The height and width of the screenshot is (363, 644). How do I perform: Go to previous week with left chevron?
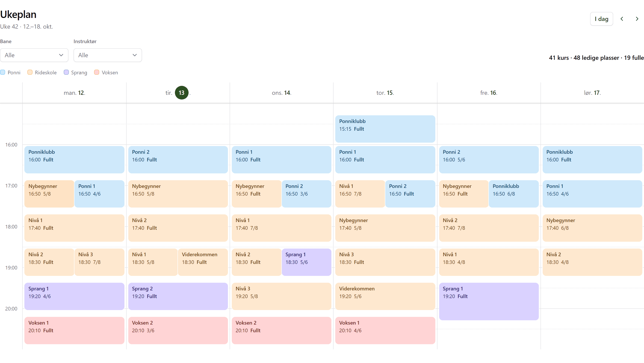click(622, 19)
